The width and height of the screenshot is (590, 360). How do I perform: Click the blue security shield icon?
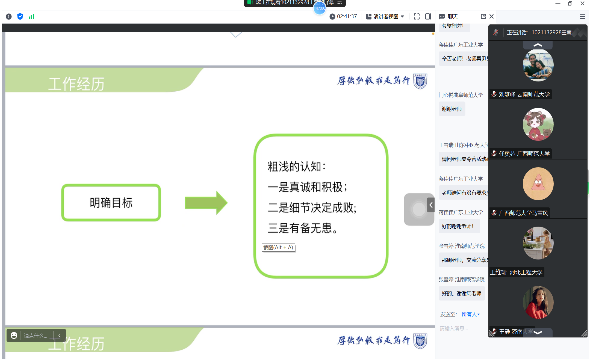(20, 16)
